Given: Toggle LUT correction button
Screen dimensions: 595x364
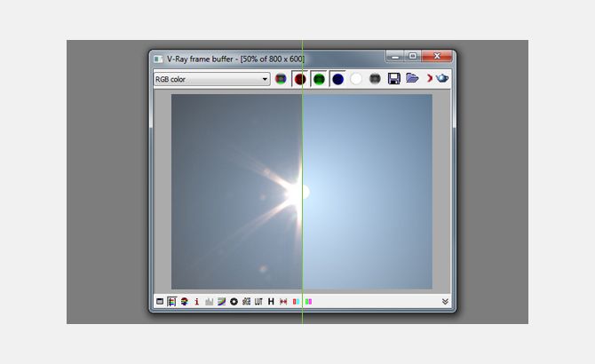Looking at the screenshot, I should (258, 302).
